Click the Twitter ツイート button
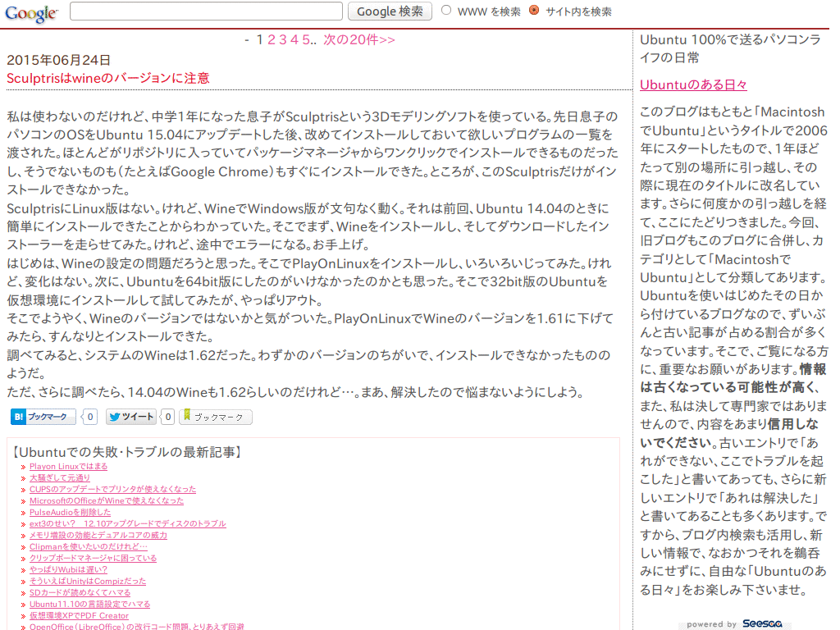The height and width of the screenshot is (630, 840). (131, 417)
